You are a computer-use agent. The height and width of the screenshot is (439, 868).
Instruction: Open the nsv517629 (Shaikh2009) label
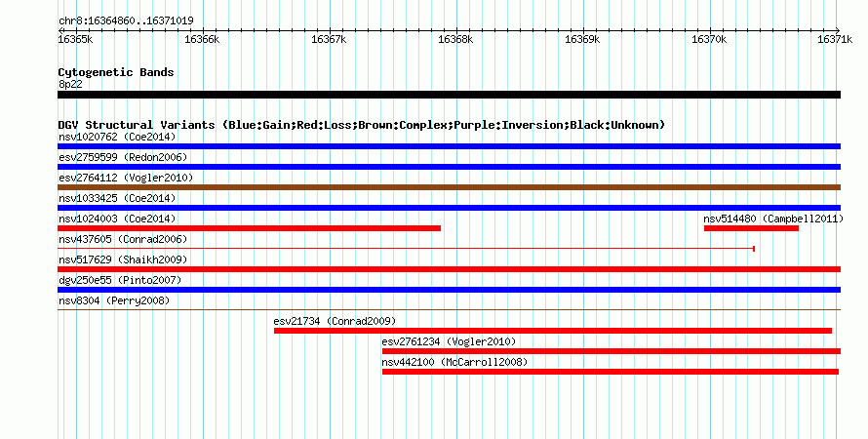[123, 259]
